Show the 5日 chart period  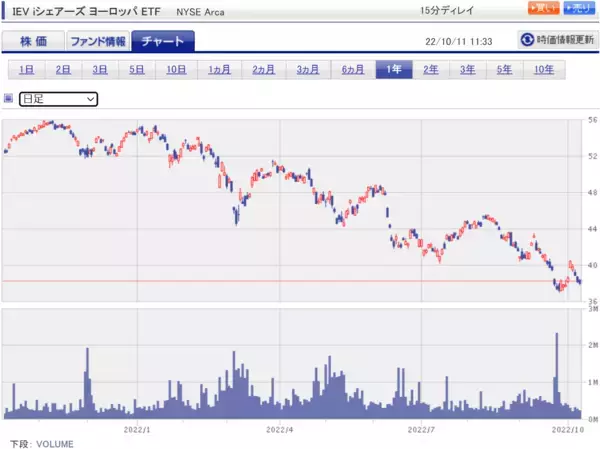pos(137,70)
